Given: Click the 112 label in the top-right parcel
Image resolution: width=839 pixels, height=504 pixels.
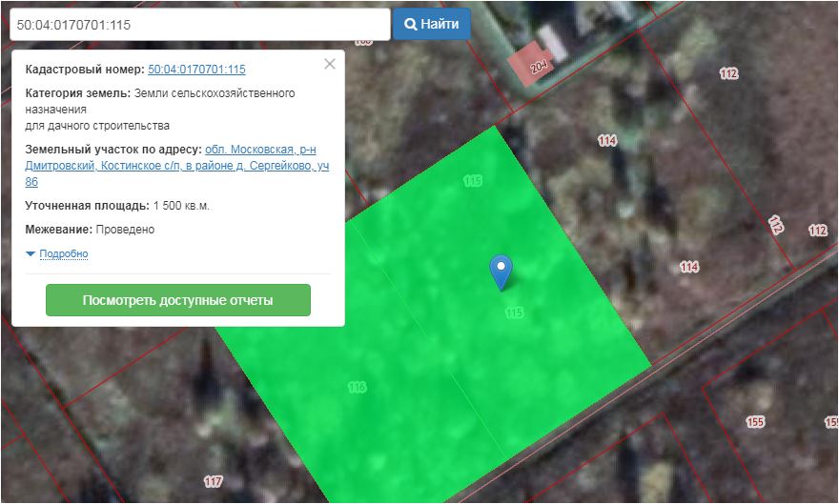Looking at the screenshot, I should pyautogui.click(x=729, y=73).
